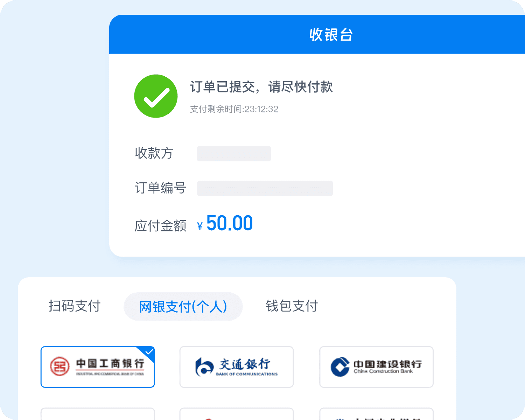
Task: Click the masked 收款方 payee field
Action: pyautogui.click(x=234, y=154)
